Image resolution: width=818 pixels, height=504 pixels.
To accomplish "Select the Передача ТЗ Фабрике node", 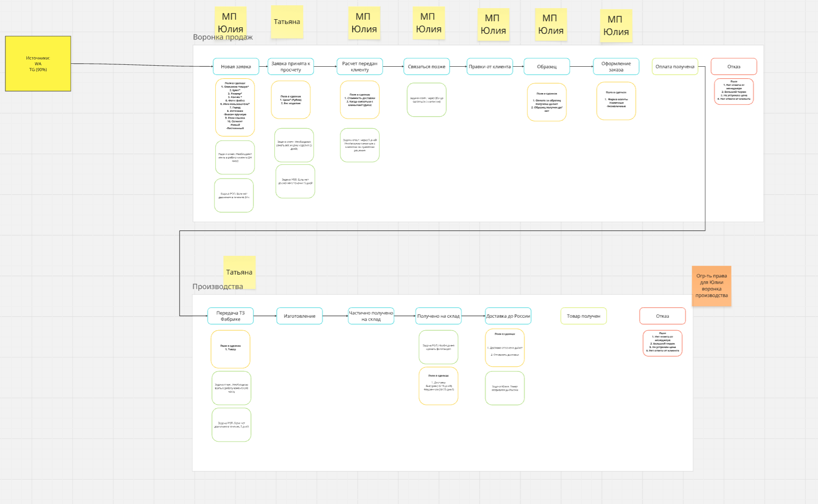I will point(231,316).
